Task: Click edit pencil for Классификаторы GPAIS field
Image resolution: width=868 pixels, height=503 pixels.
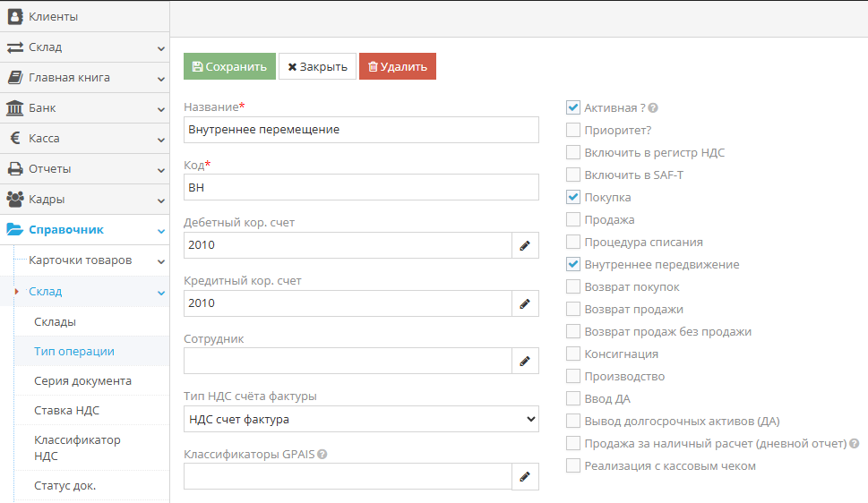Action: click(525, 476)
